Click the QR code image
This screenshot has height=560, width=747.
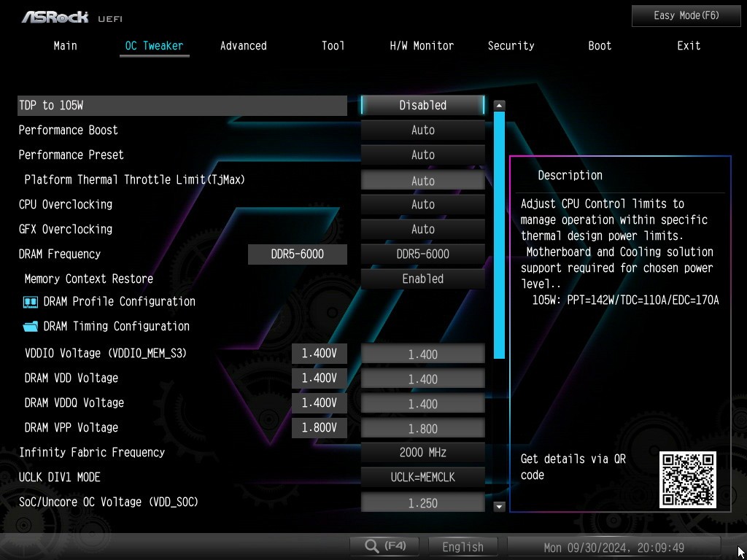pos(687,480)
